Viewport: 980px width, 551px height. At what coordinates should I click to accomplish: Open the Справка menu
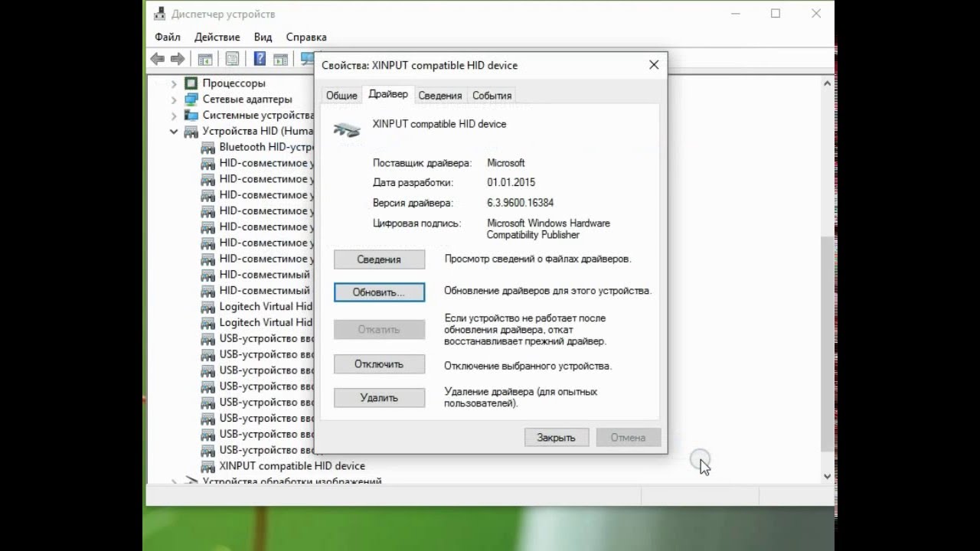tap(306, 37)
